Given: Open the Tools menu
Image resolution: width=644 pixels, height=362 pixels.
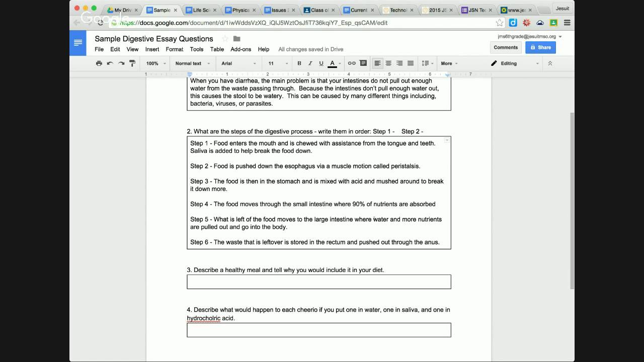Looking at the screenshot, I should pyautogui.click(x=197, y=49).
